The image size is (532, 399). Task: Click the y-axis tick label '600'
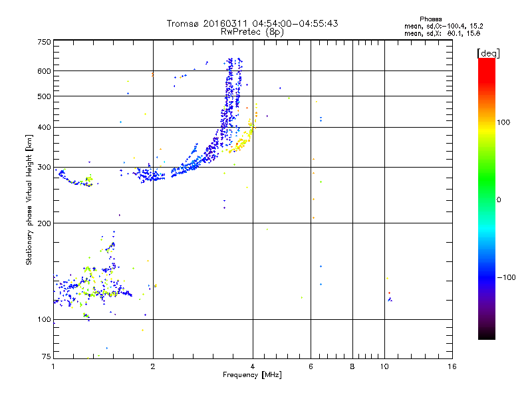tap(44, 71)
